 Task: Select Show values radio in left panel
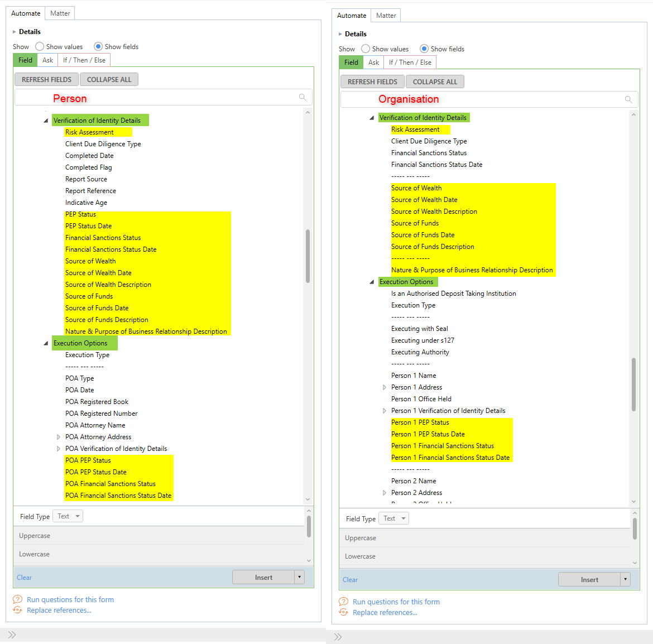tap(40, 47)
